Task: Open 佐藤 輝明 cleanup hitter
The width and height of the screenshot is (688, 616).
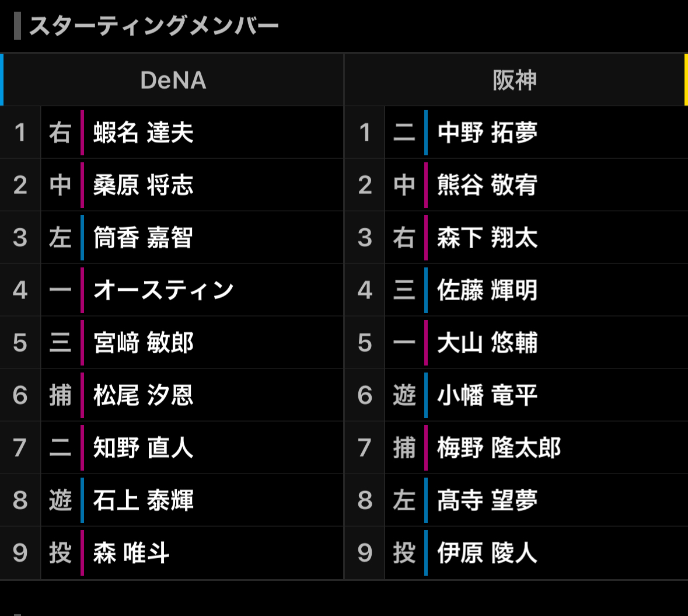Action: tap(487, 290)
